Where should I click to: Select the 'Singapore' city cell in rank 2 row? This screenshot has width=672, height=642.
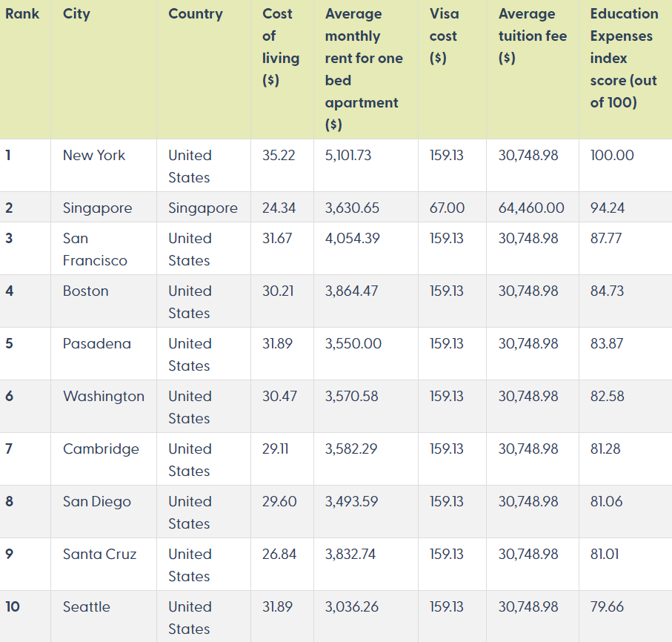(x=97, y=208)
